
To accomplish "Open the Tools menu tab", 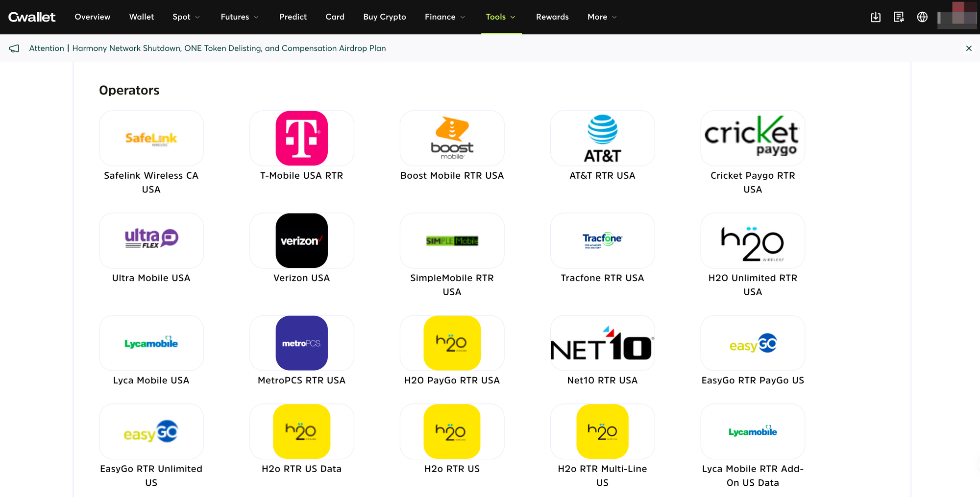I will pyautogui.click(x=501, y=17).
